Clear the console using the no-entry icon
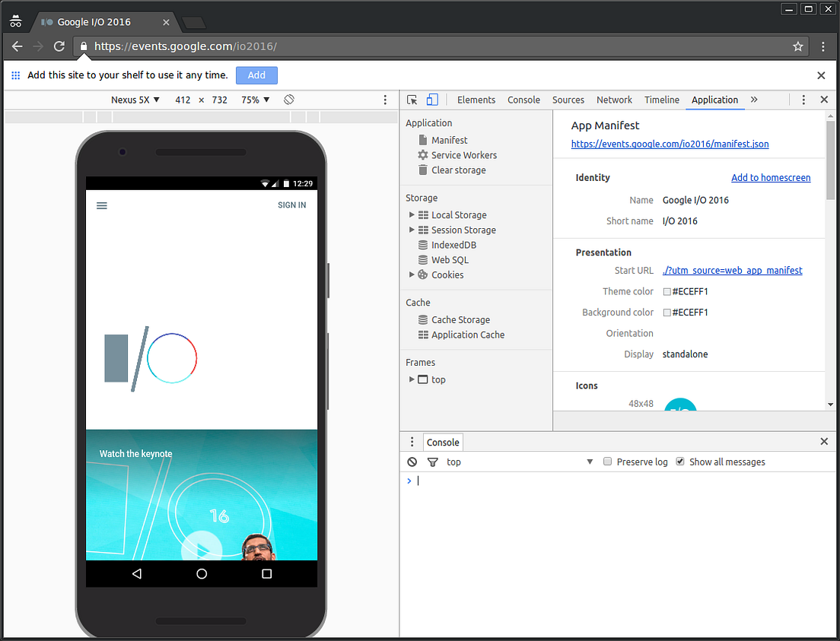The width and height of the screenshot is (840, 641). point(412,462)
